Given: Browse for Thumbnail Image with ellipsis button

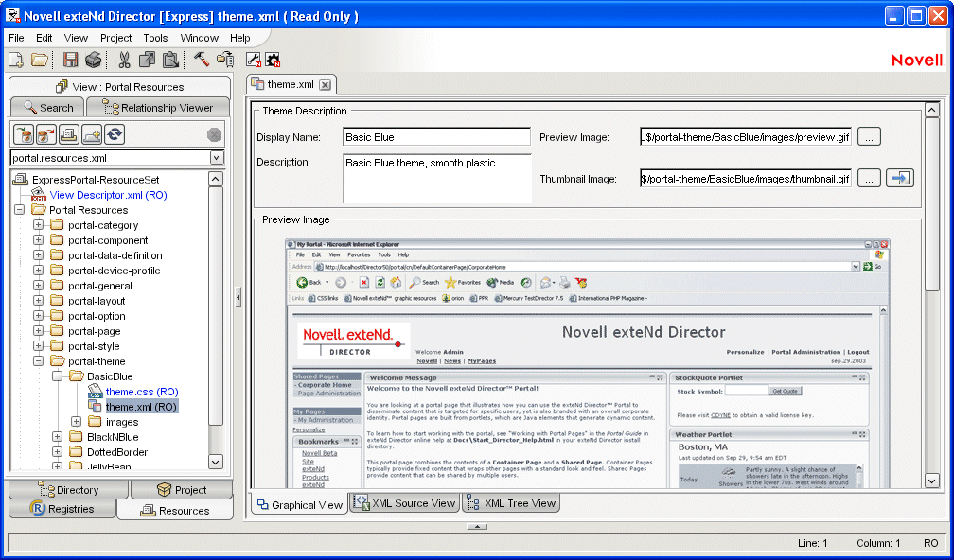Looking at the screenshot, I should [869, 179].
